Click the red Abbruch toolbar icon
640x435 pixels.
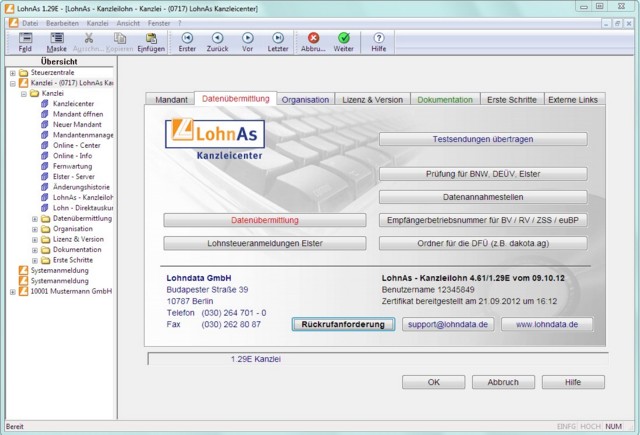[x=313, y=38]
